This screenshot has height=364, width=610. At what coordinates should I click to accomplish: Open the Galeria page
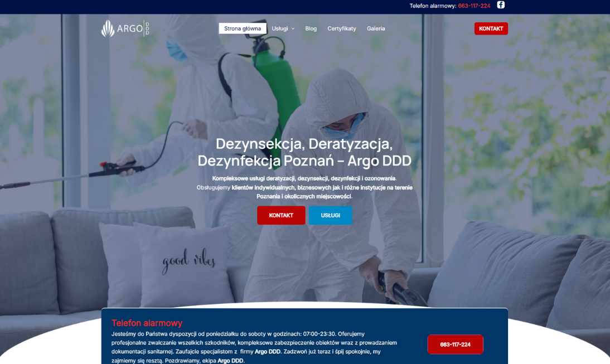point(376,28)
